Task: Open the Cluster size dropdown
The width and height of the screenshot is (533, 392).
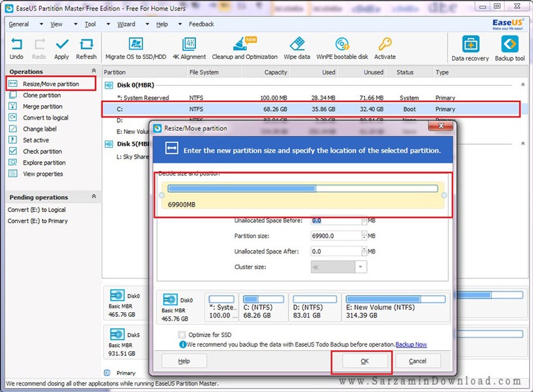Action: tap(361, 267)
